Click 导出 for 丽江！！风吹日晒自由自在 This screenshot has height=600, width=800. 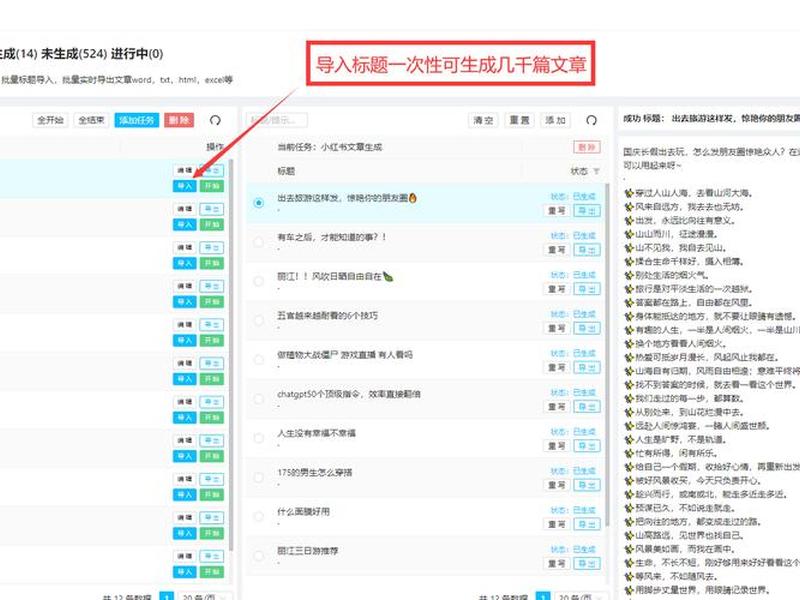[x=587, y=289]
